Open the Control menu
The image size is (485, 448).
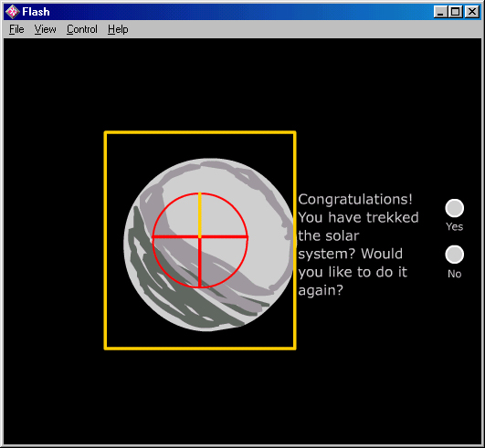coord(82,29)
